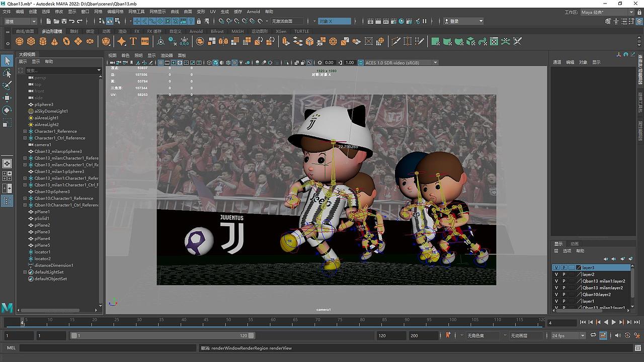
Task: Toggle visibility V of Qban10:layer2
Action: tap(556, 295)
